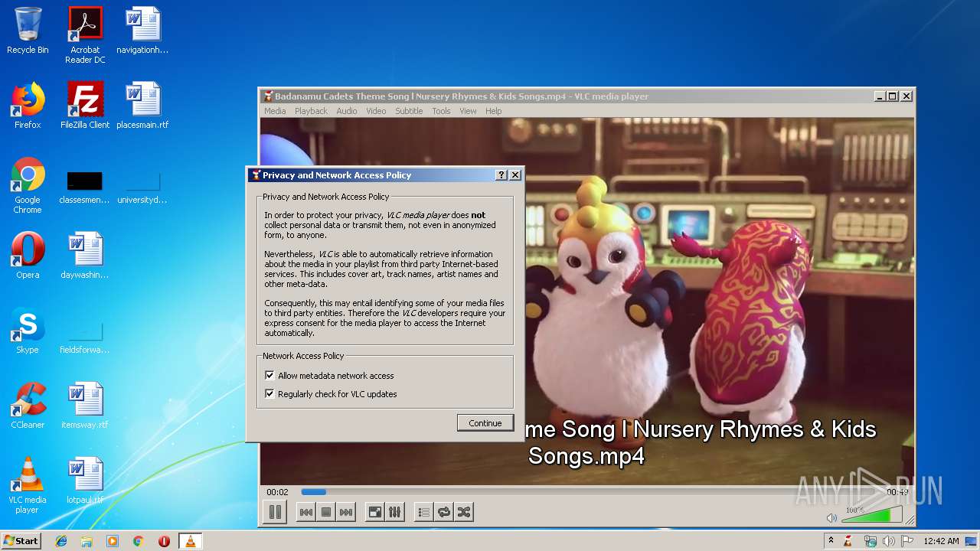Select placesmain.rtf desktop file
The image size is (980, 551).
tap(142, 106)
